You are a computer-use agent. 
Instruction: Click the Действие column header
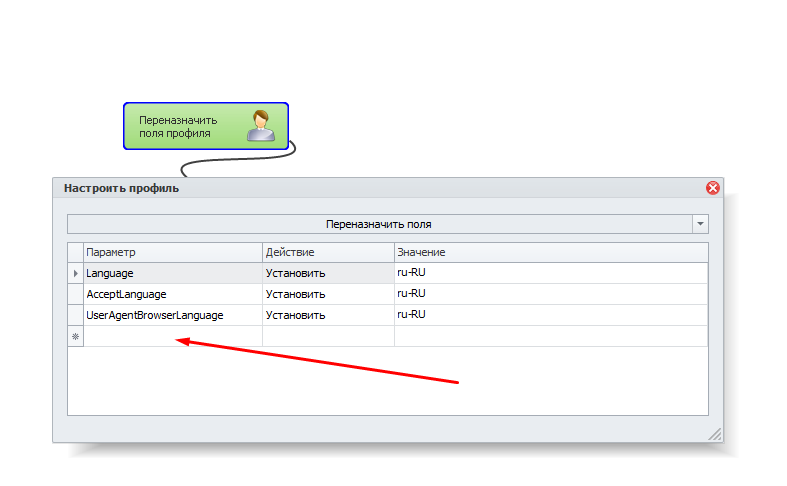click(328, 252)
